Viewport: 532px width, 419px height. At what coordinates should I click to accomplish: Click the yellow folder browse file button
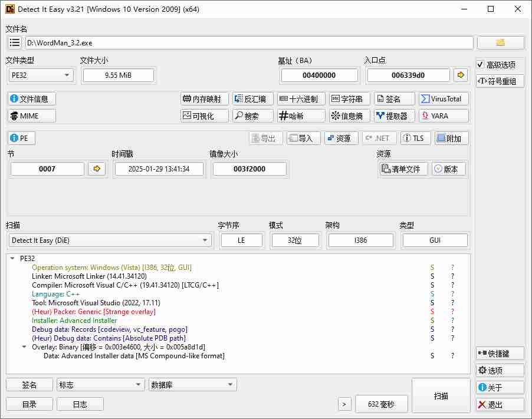point(500,42)
